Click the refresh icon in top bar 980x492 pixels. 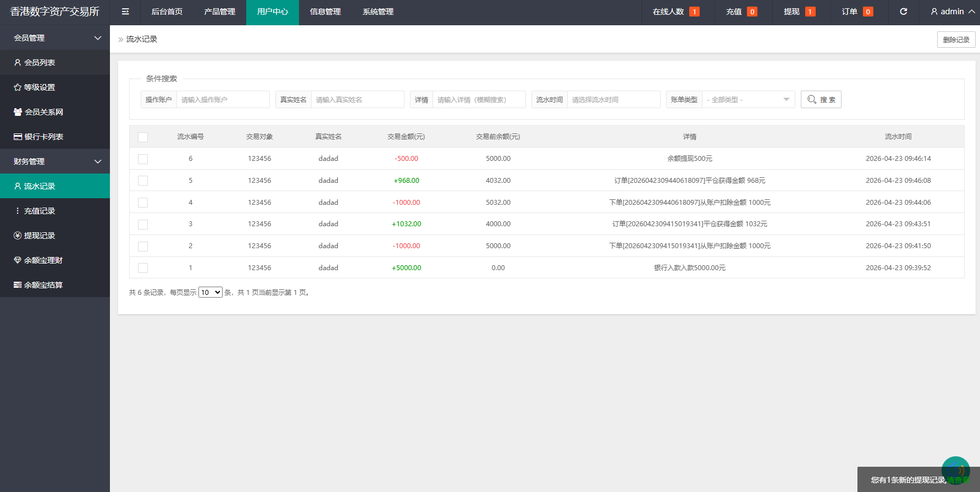click(903, 12)
